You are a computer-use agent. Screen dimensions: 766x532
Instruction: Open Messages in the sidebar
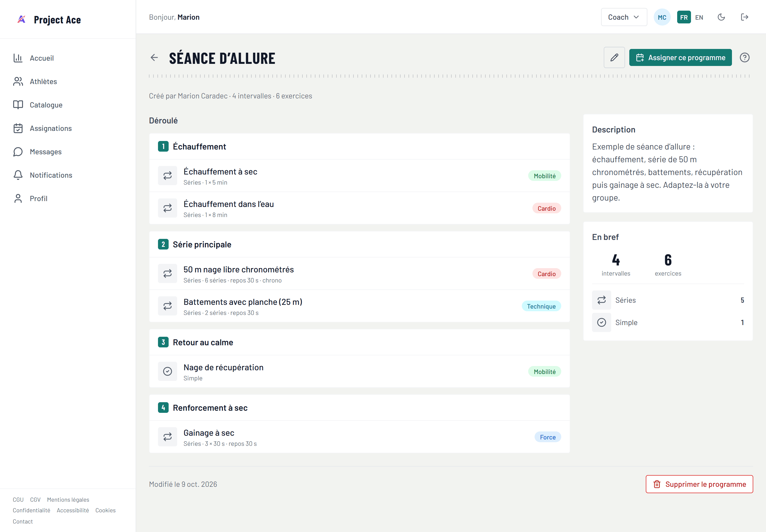tap(68, 152)
